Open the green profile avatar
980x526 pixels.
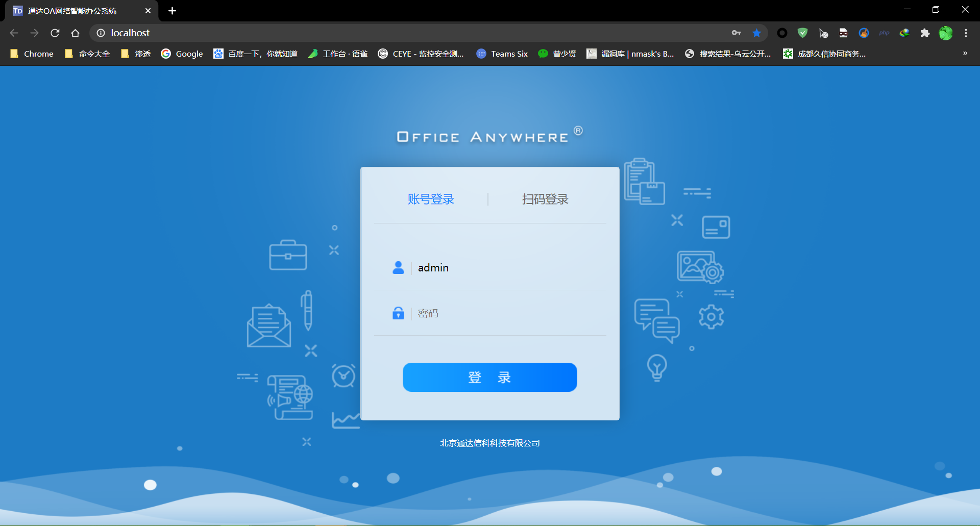946,33
